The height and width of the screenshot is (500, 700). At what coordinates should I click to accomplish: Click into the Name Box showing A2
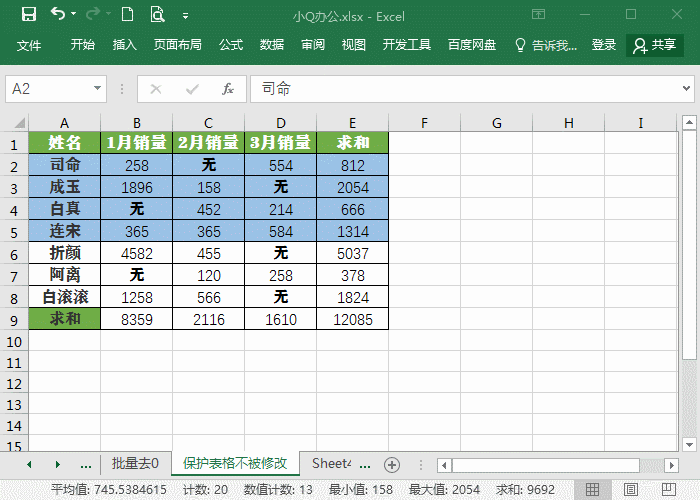[x=49, y=89]
